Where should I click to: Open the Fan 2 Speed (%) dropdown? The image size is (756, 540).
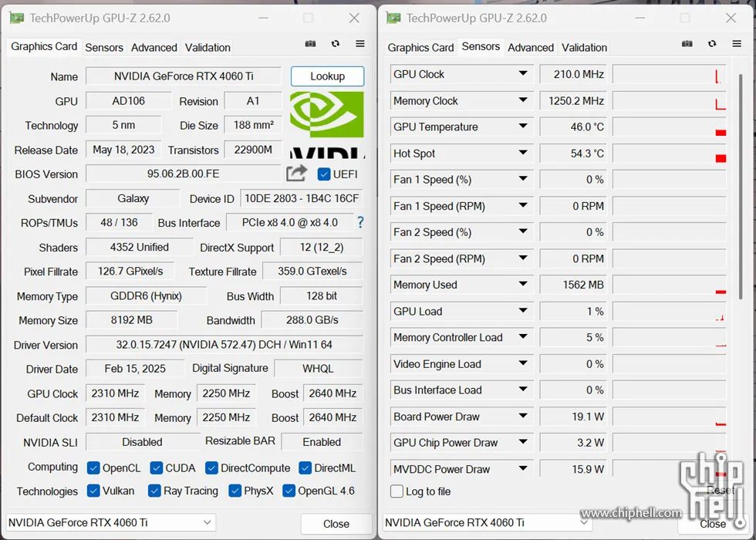click(x=523, y=231)
